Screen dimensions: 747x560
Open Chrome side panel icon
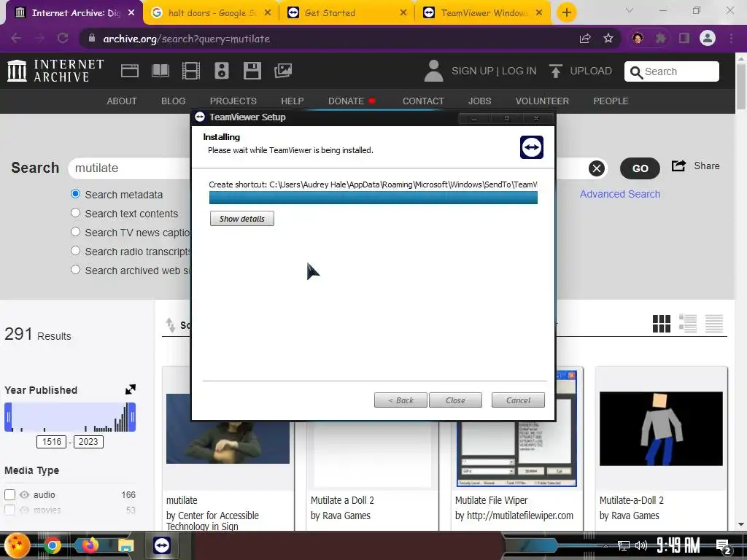[x=684, y=39]
